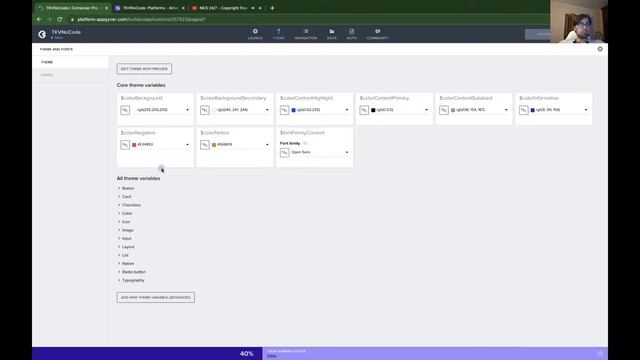Open formula binding icon for $colorInformative
Image resolution: width=640 pixels, height=360 pixels.
(524, 110)
